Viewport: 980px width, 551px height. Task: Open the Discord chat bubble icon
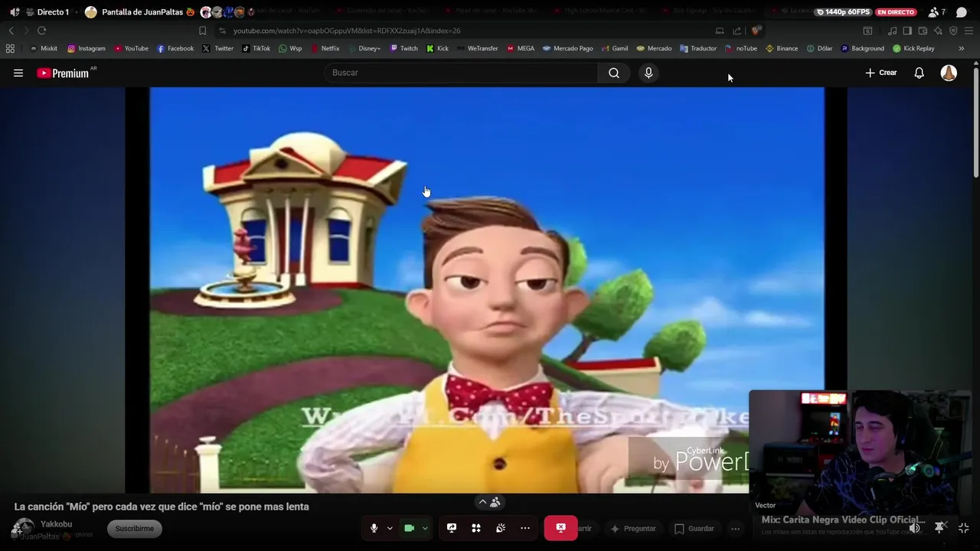tap(962, 12)
